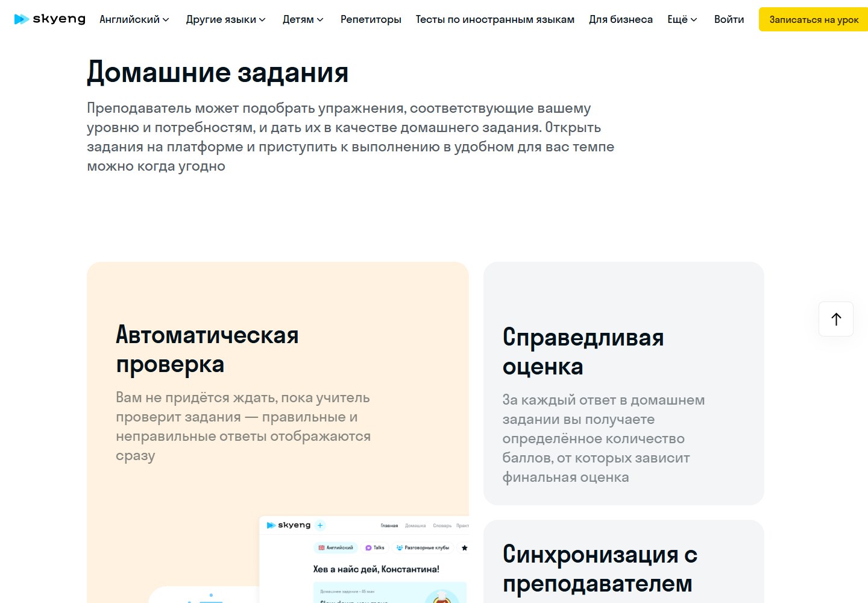The width and height of the screenshot is (868, 603).
Task: Expand the Английский menu in the top navigation
Action: [134, 19]
